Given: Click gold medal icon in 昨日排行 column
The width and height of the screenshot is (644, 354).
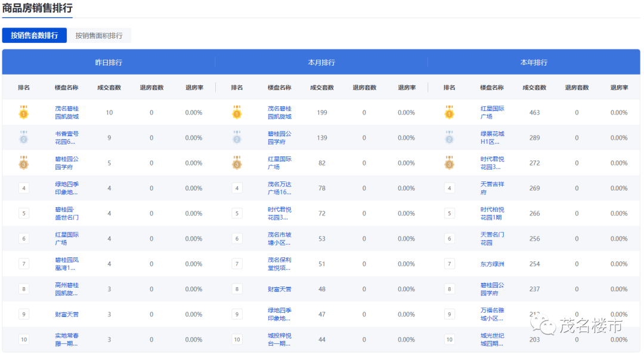Looking at the screenshot, I should tap(24, 112).
